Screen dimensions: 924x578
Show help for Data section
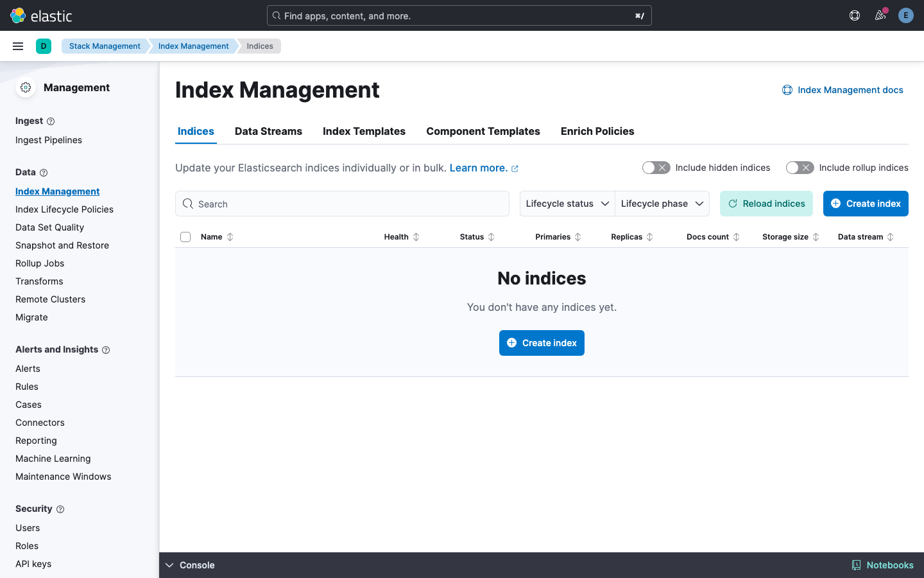44,173
